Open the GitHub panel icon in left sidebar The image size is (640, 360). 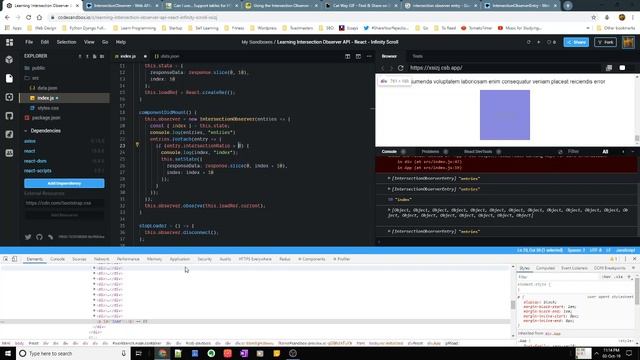[9, 116]
